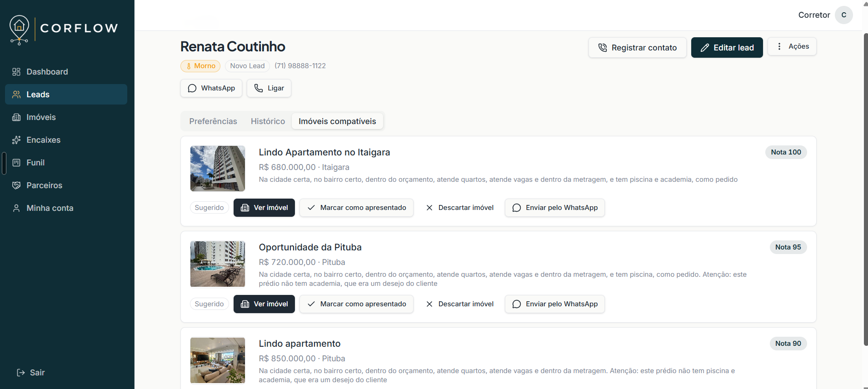Click Ver imóvel for Oportunidade da Pituba
Viewport: 868px width, 389px height.
pos(264,304)
